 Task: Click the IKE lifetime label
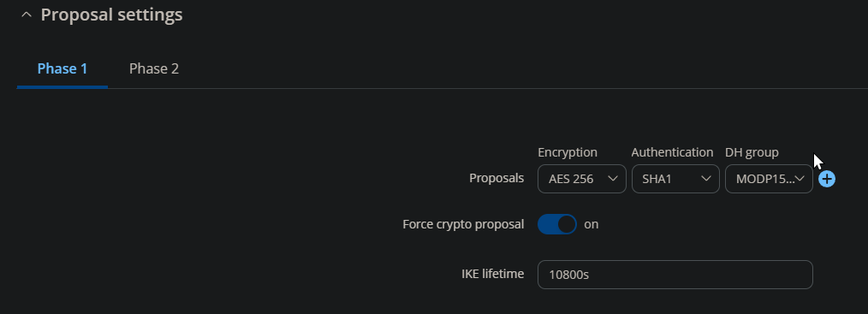(x=493, y=274)
